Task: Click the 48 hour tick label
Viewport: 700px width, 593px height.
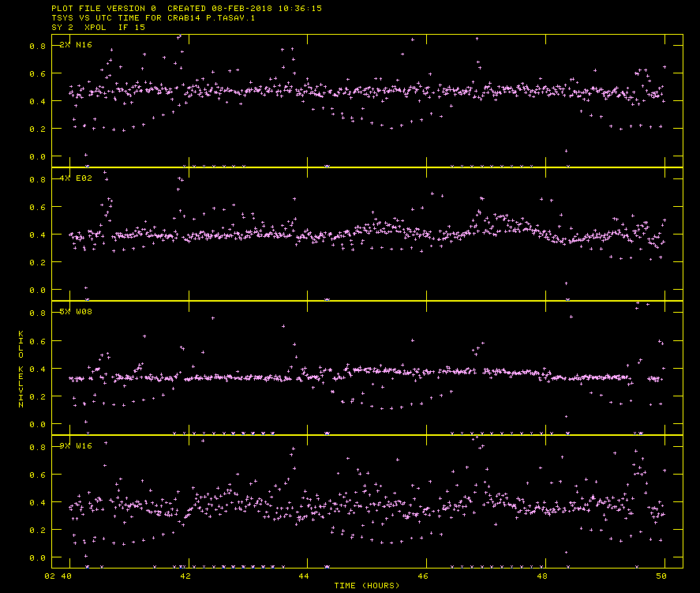Action: click(x=545, y=577)
